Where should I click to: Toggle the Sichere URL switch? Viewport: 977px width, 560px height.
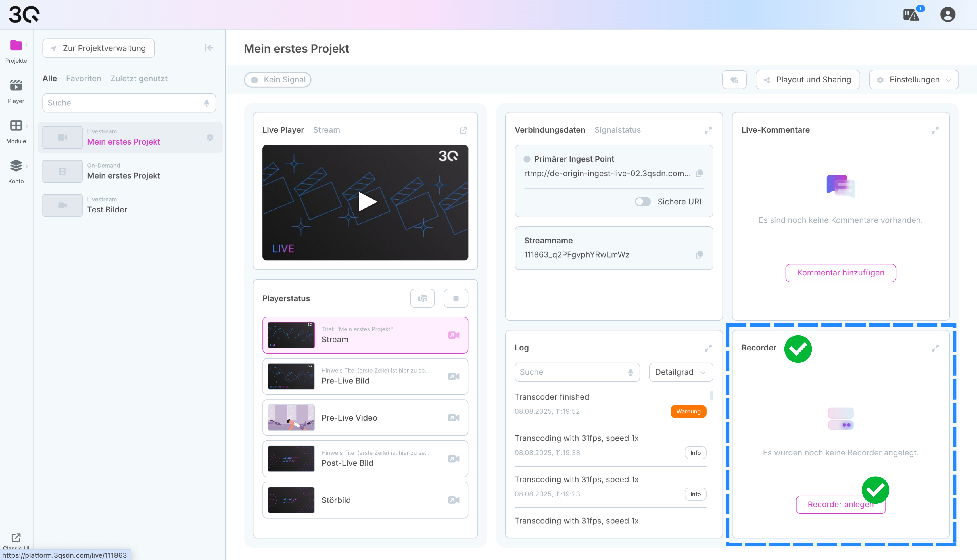point(642,202)
